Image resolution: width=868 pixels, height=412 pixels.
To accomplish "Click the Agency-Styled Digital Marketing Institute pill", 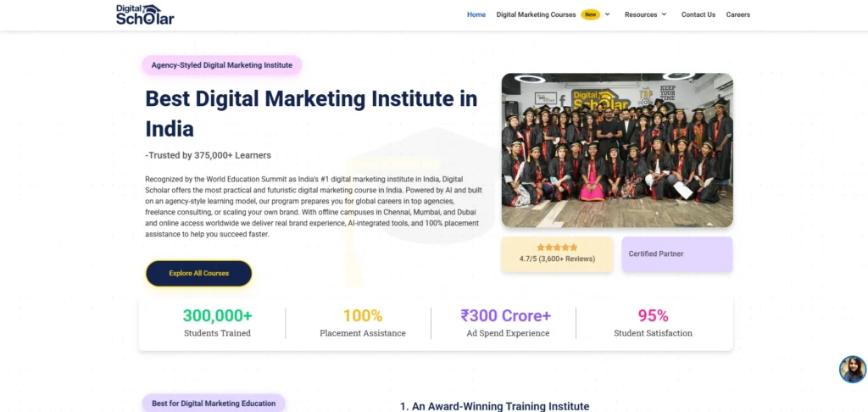I will tap(222, 65).
